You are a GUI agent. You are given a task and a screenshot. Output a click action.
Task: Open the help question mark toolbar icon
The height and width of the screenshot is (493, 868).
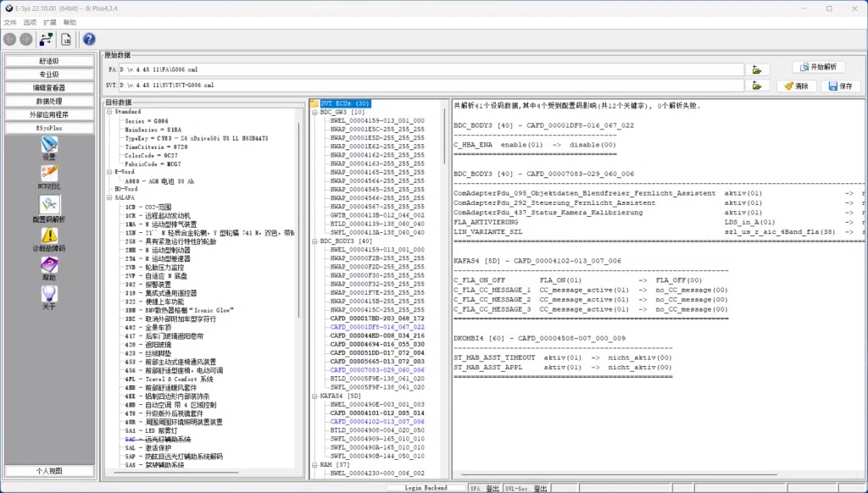tap(89, 39)
